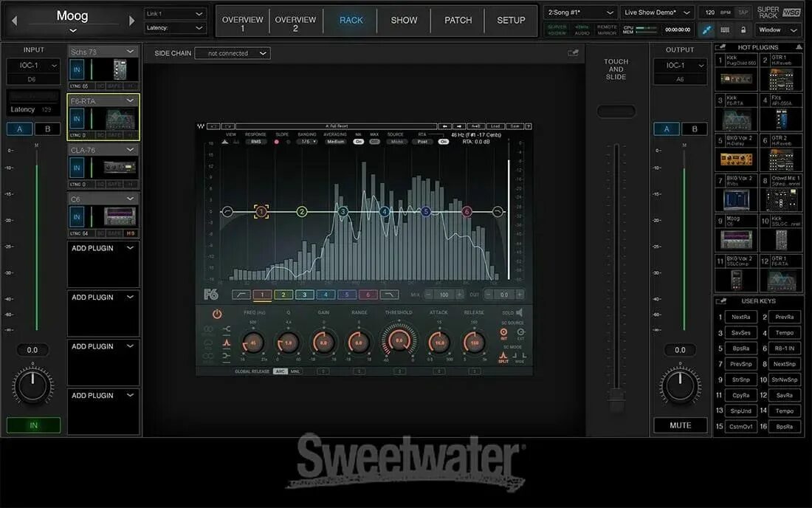Toggle the padlock lock icon
812x508 pixels.
tap(743, 30)
